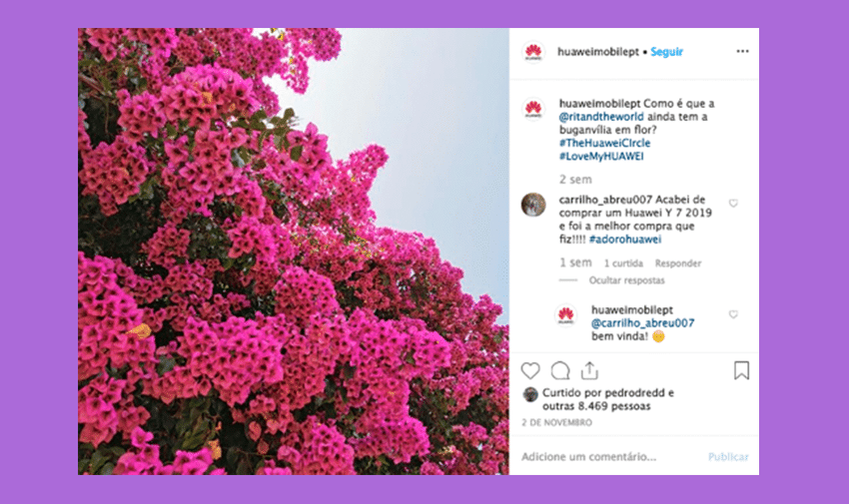Collapse replies with Ocultar respostas
The height and width of the screenshot is (504, 849).
626,280
